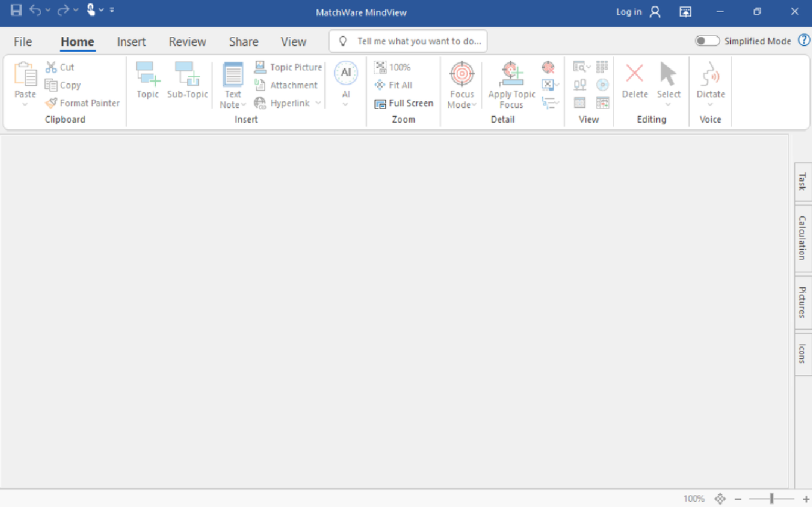
Task: Click the Copy button
Action: [63, 85]
